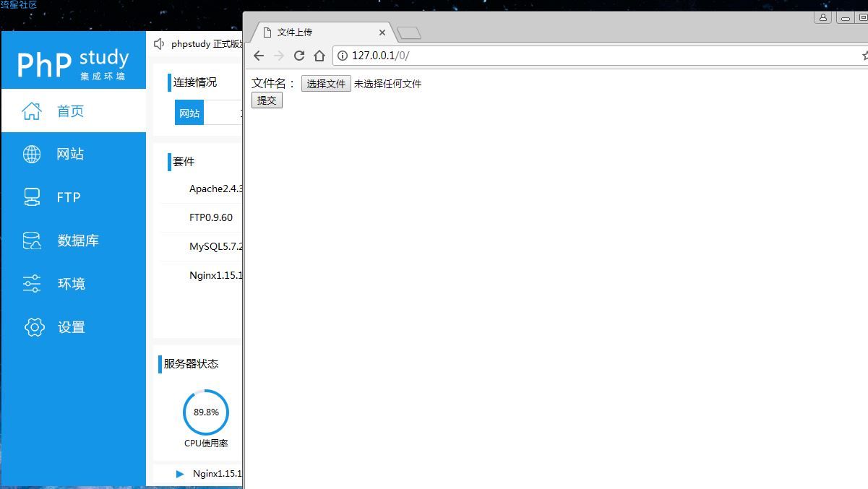The height and width of the screenshot is (489, 868).
Task: Click the 流星社区 text on desktop
Action: pos(19,4)
